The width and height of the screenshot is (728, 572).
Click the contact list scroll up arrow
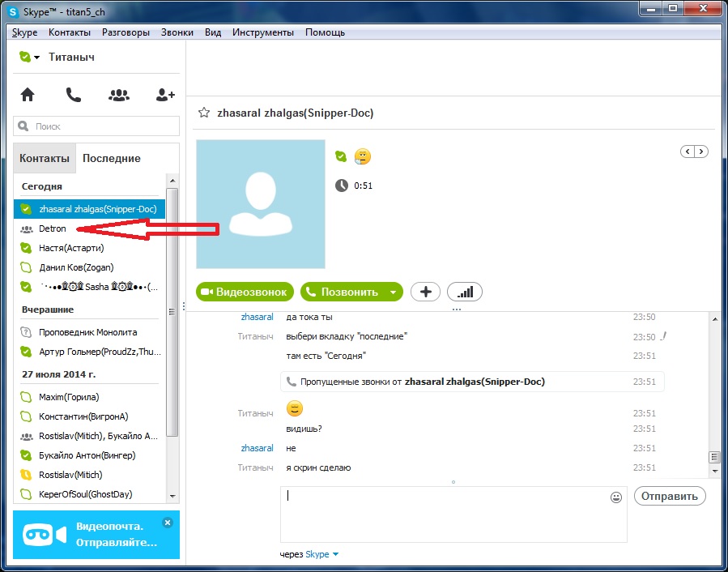point(172,181)
